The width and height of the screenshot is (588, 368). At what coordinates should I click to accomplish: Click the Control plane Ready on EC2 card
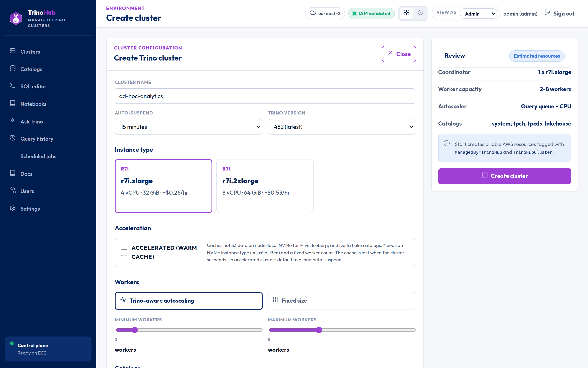48,349
